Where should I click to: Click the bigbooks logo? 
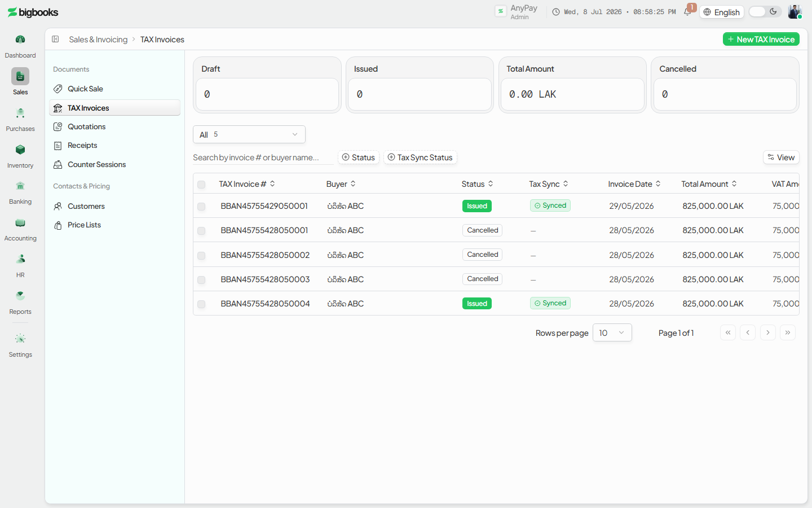(33, 12)
